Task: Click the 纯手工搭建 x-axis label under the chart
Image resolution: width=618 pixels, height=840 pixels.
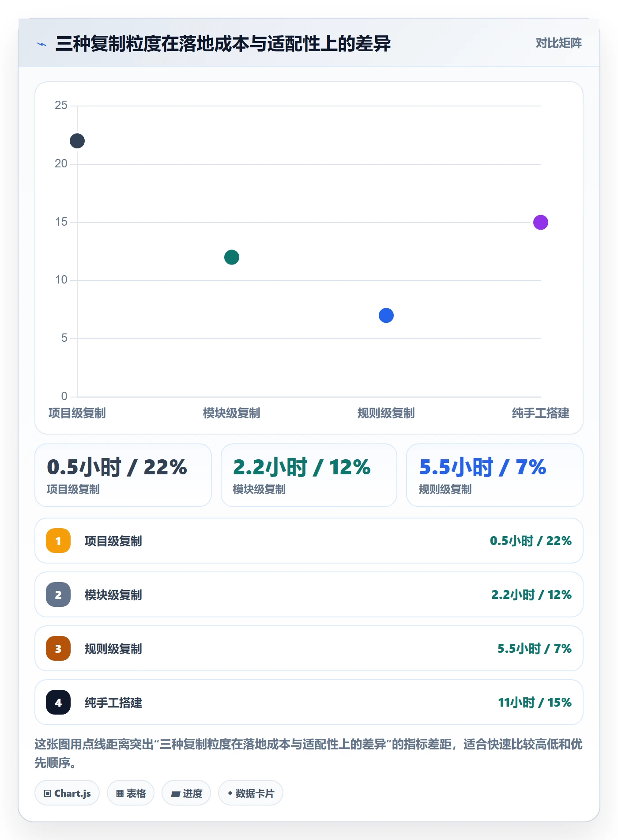Action: pyautogui.click(x=541, y=413)
